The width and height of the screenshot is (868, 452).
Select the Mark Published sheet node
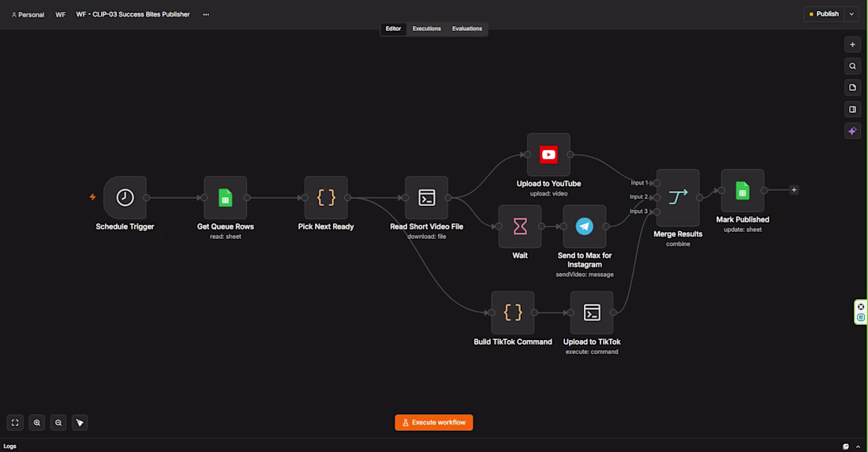743,190
